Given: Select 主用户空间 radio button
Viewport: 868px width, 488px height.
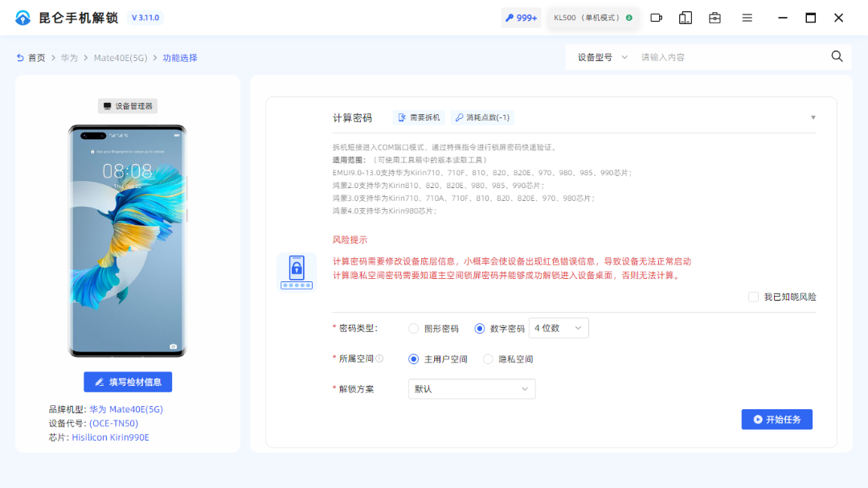Looking at the screenshot, I should (414, 359).
